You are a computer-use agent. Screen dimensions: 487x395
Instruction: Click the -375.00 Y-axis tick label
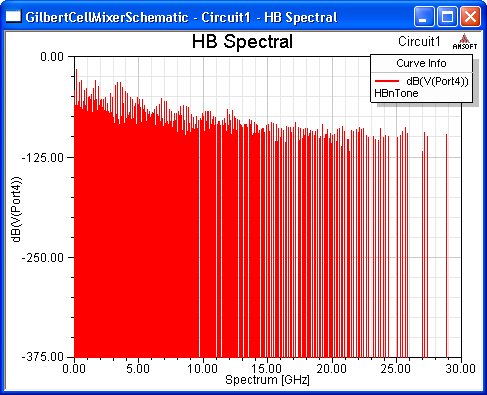pyautogui.click(x=42, y=357)
